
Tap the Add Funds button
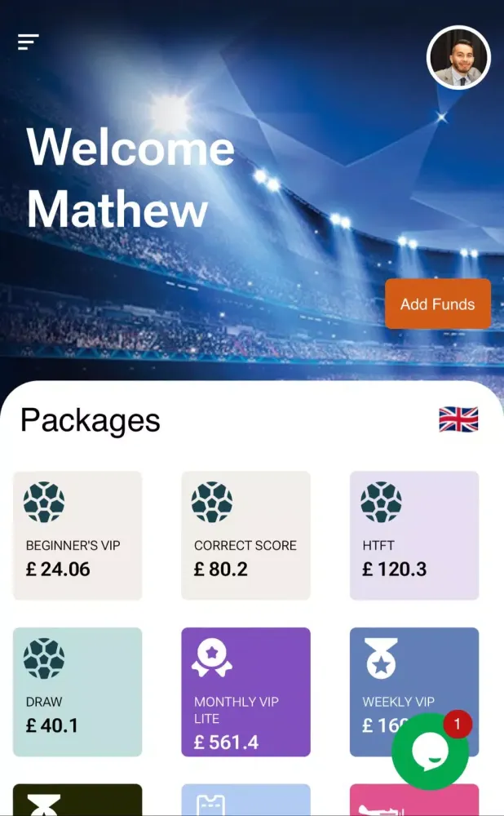pyautogui.click(x=438, y=304)
